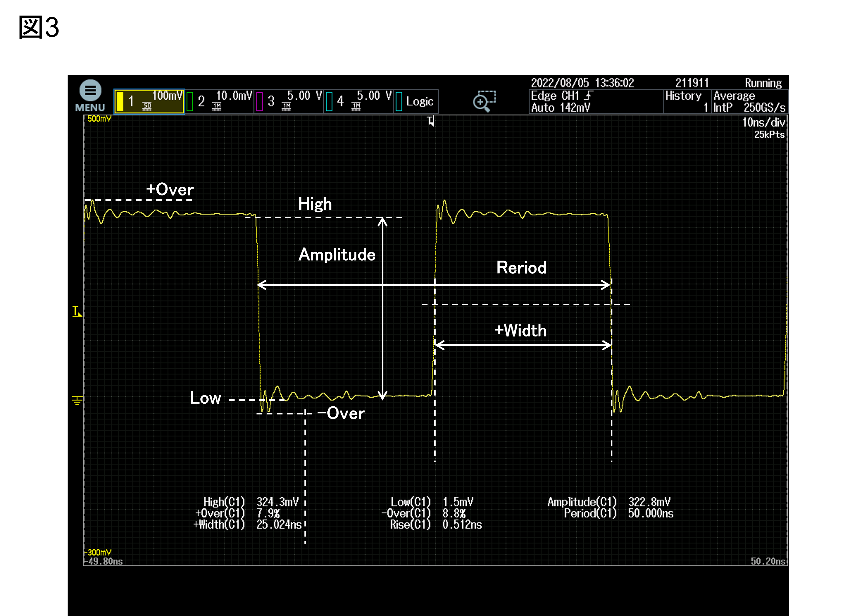This screenshot has width=848, height=616.
Task: Toggle the Logic channel box
Action: [x=416, y=101]
